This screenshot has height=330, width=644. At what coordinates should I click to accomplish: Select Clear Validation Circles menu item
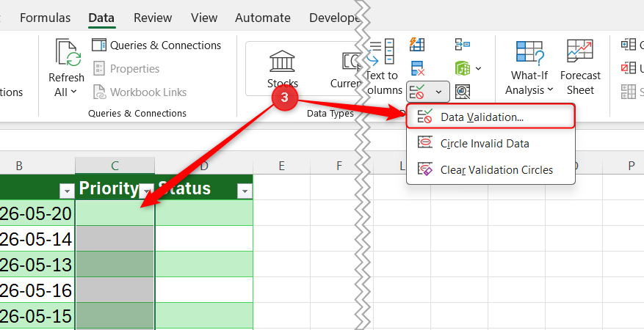coord(491,169)
